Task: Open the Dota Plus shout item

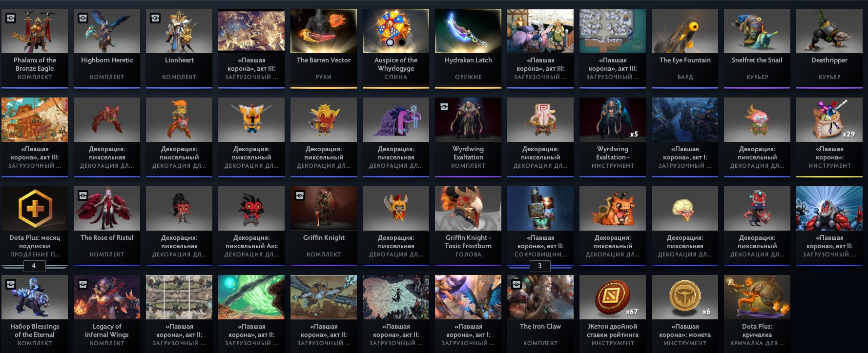Action: click(757, 313)
